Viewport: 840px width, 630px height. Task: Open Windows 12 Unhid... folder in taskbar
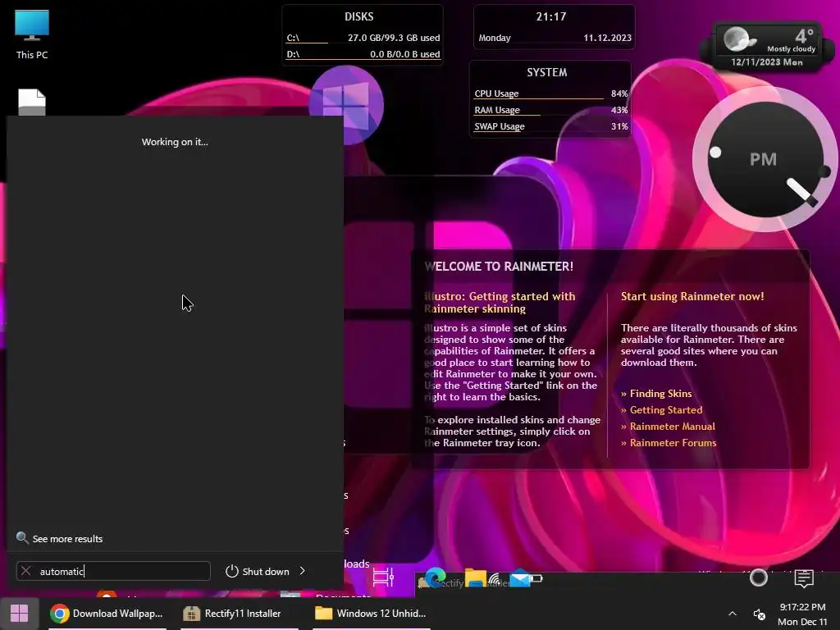pos(372,614)
